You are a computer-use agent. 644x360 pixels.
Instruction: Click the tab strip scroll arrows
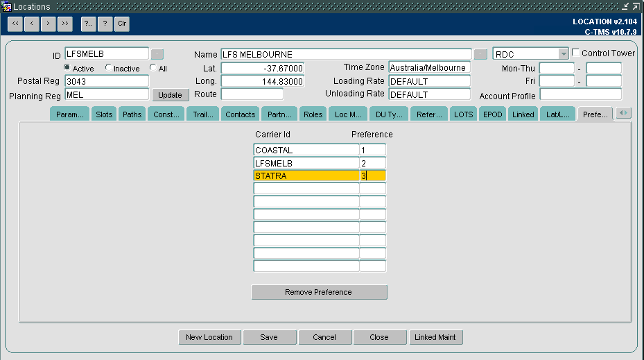[623, 113]
